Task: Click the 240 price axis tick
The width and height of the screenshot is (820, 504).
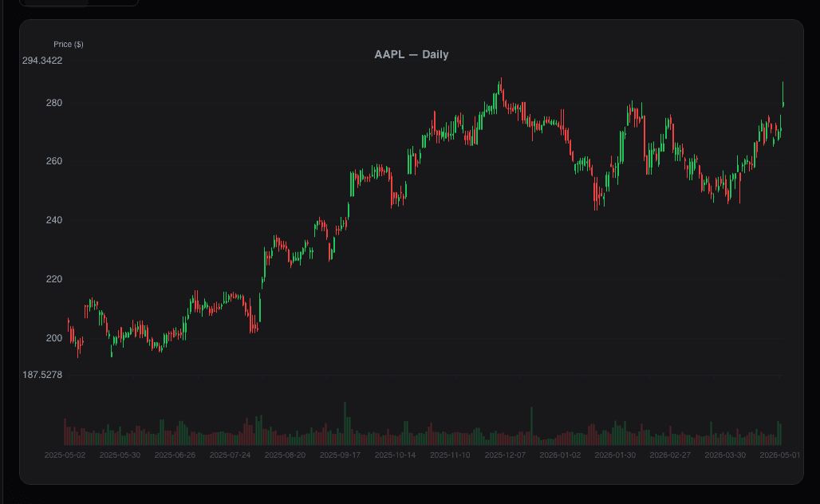Action: [54, 220]
